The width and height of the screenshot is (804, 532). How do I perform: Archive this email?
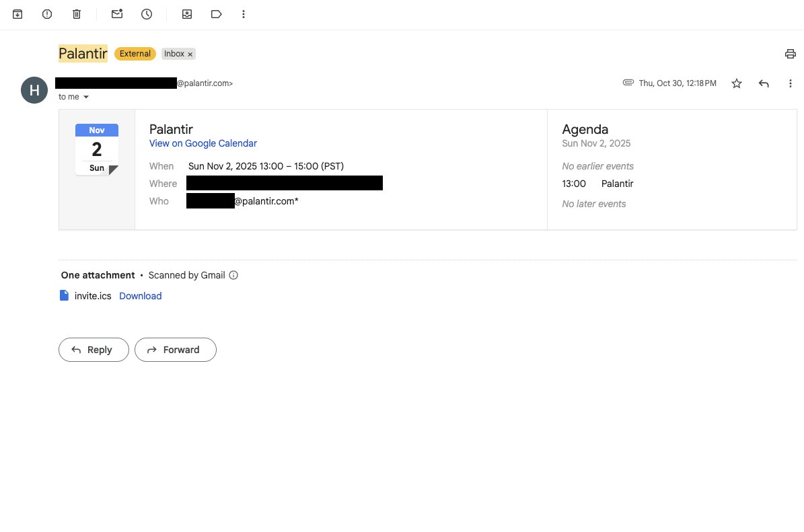pyautogui.click(x=17, y=14)
